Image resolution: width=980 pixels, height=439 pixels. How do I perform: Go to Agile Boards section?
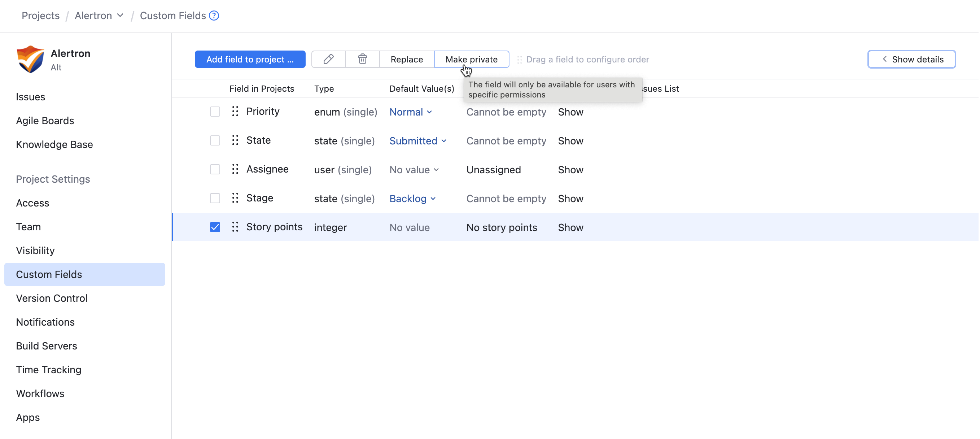pos(45,121)
